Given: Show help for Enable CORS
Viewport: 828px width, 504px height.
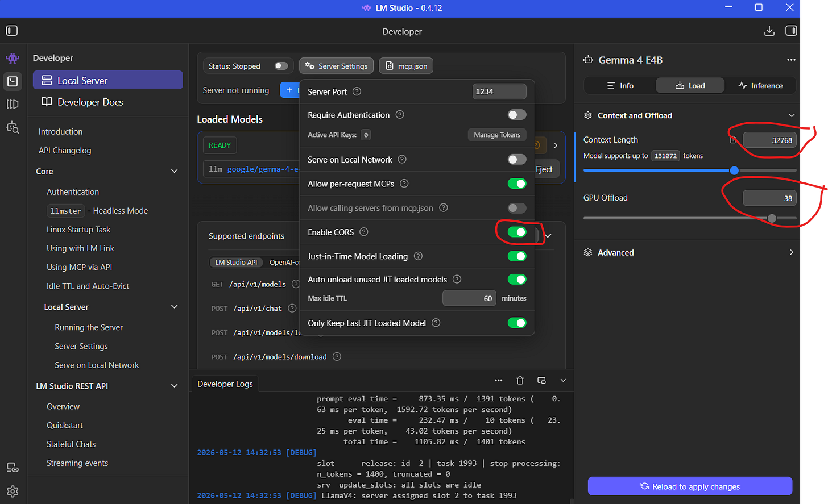Looking at the screenshot, I should [x=364, y=232].
